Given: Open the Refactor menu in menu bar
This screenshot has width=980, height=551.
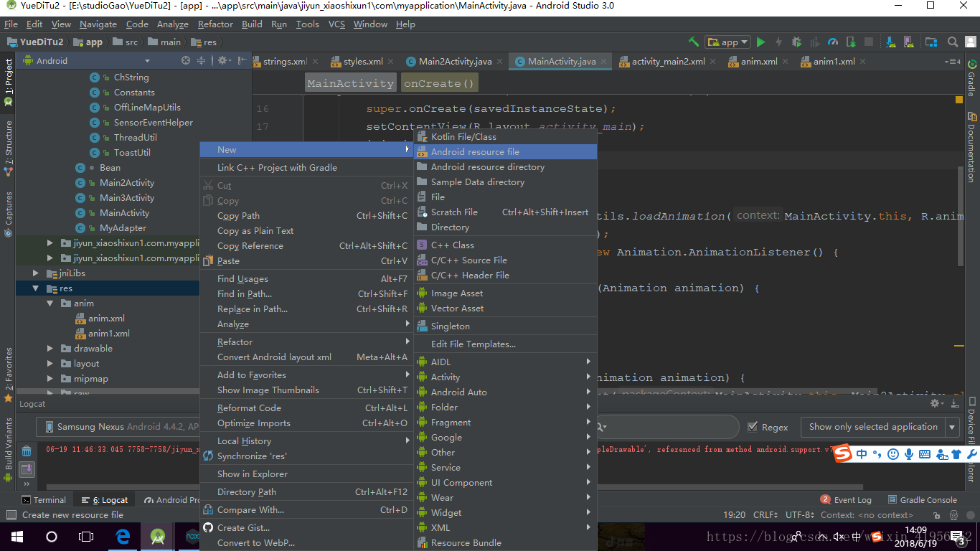Looking at the screenshot, I should click(x=215, y=24).
